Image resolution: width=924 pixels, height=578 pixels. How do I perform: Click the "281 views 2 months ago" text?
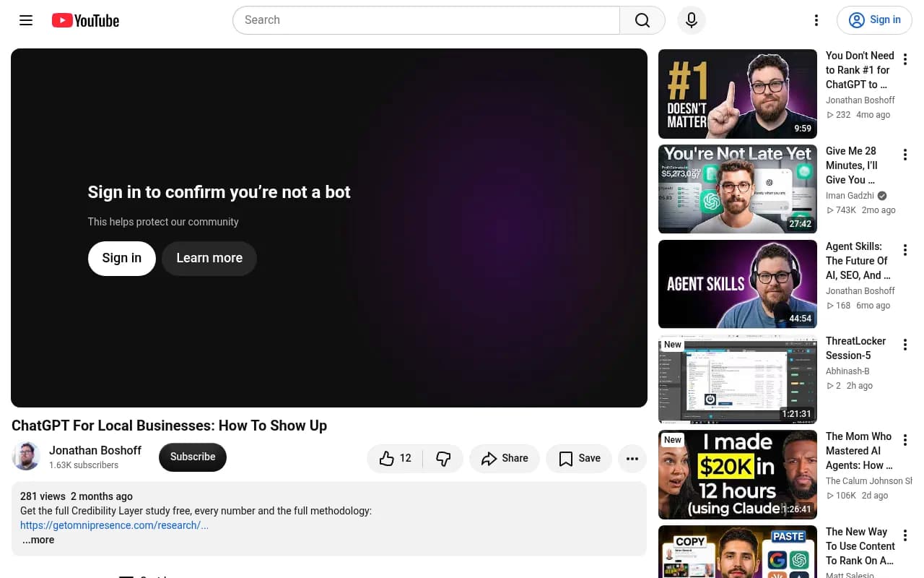[x=77, y=496]
